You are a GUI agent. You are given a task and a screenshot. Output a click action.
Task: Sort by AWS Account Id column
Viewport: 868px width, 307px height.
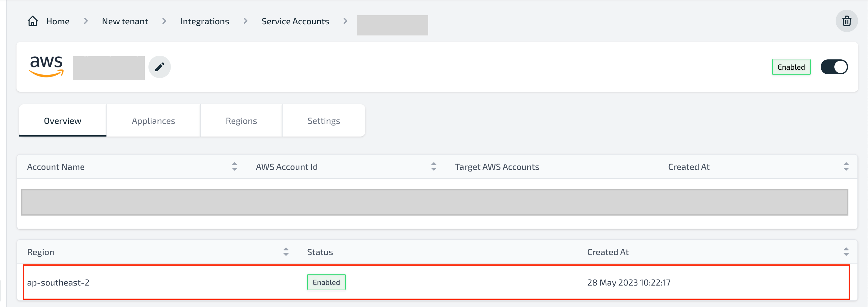coord(434,167)
